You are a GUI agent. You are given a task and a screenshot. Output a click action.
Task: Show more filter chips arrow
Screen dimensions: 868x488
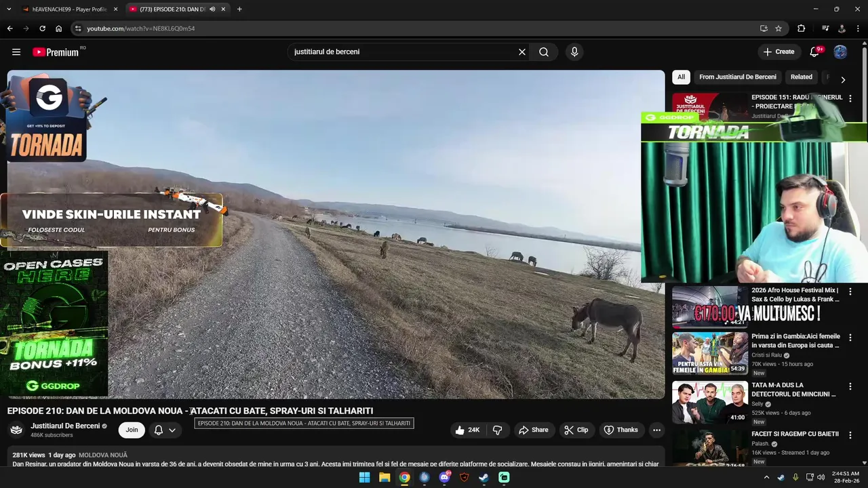[843, 79]
